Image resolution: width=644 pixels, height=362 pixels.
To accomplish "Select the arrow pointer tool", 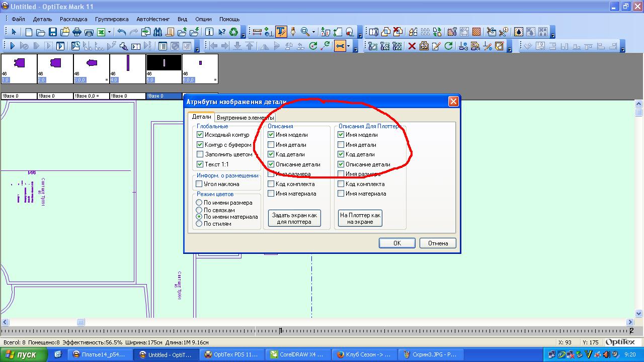I will click(14, 32).
